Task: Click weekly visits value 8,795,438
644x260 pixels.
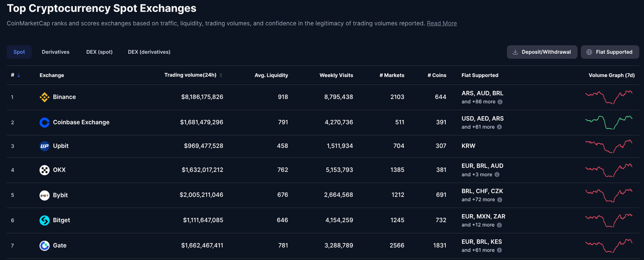Action: pyautogui.click(x=339, y=97)
